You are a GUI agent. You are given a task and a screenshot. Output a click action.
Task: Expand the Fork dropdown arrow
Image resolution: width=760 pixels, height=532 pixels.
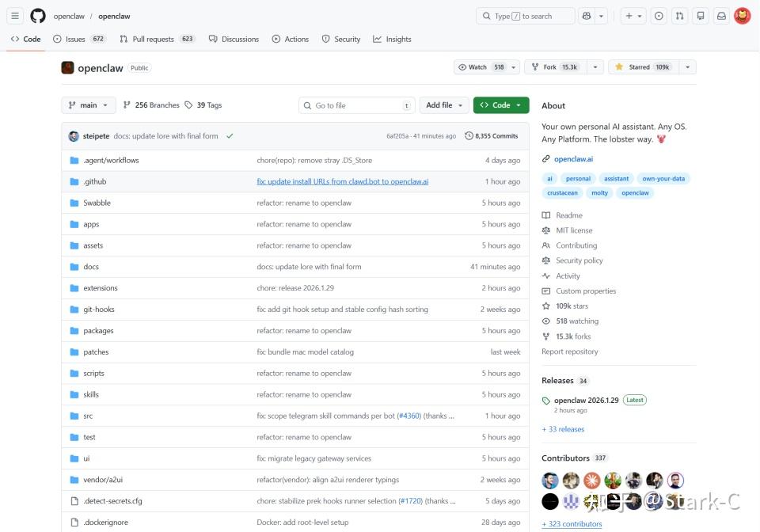click(x=595, y=66)
